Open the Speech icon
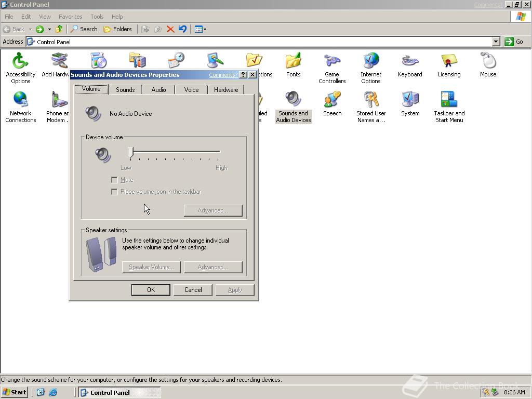The height and width of the screenshot is (399, 532). coord(332,104)
